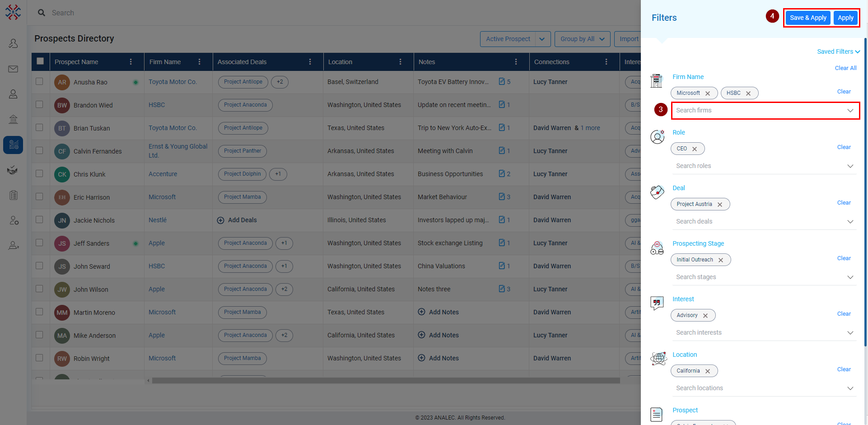
Task: Open the Toyota Motor Co. link for Anusha Rao
Action: pos(173,82)
